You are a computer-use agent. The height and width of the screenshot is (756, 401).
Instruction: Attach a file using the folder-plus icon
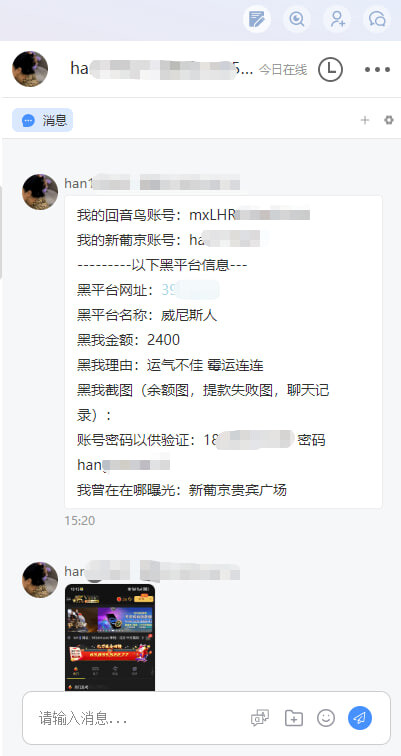coord(294,718)
